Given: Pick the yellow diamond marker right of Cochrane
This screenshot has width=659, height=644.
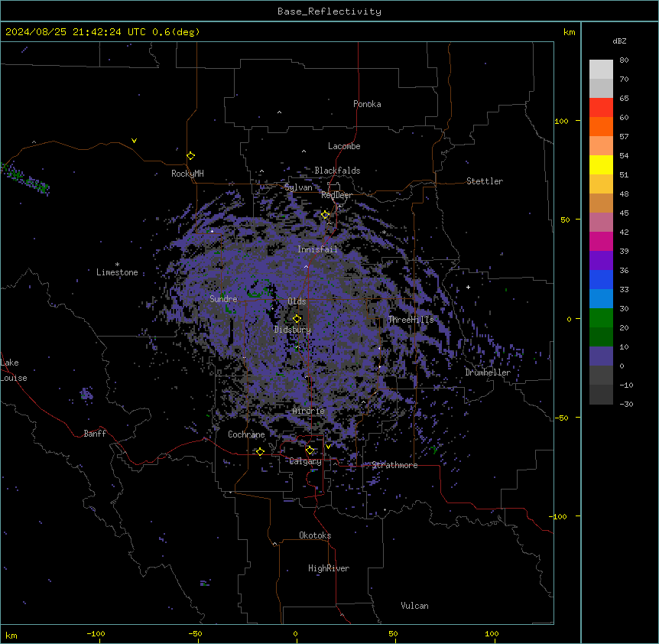Looking at the screenshot, I should tap(260, 452).
